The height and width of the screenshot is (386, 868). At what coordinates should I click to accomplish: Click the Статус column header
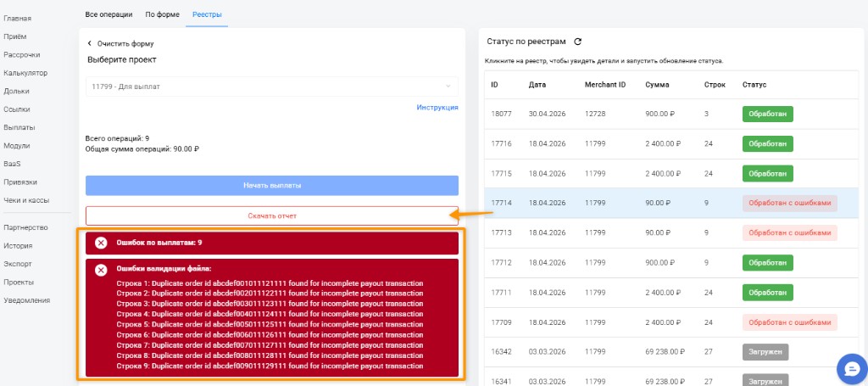coord(754,85)
